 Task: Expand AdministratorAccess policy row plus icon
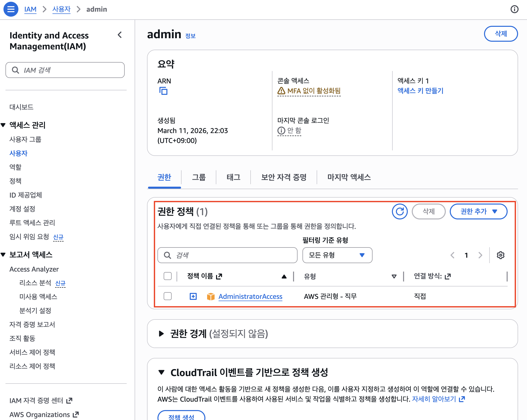coord(193,296)
